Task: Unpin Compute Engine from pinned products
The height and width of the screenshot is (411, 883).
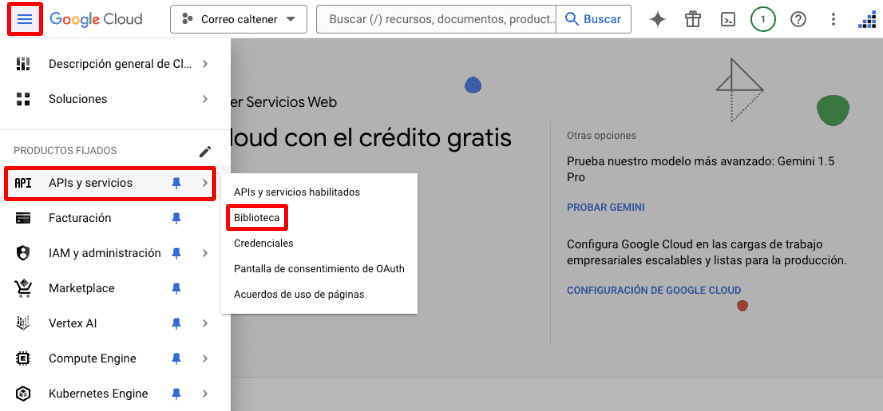Action: pyautogui.click(x=176, y=359)
